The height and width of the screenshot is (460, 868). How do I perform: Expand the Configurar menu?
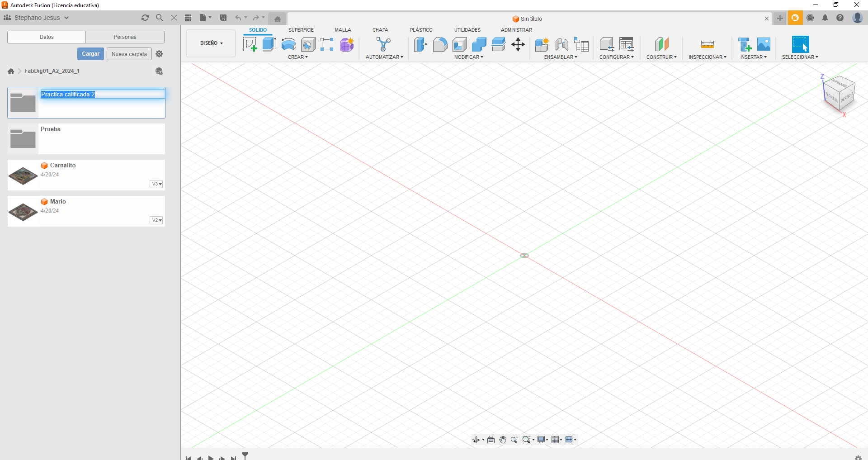[617, 57]
